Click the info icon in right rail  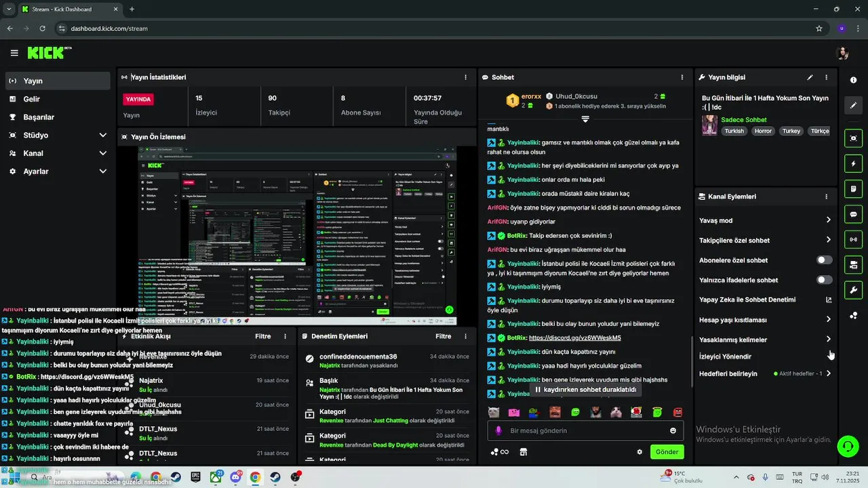[853, 80]
